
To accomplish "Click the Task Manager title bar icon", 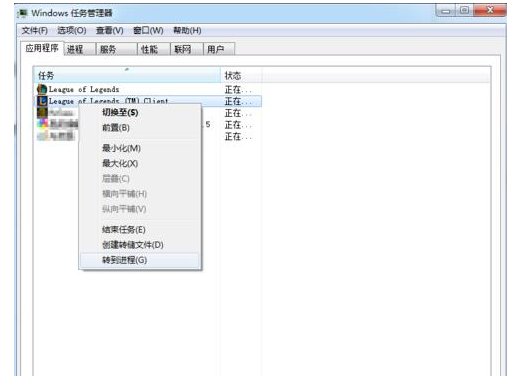I will (23, 13).
